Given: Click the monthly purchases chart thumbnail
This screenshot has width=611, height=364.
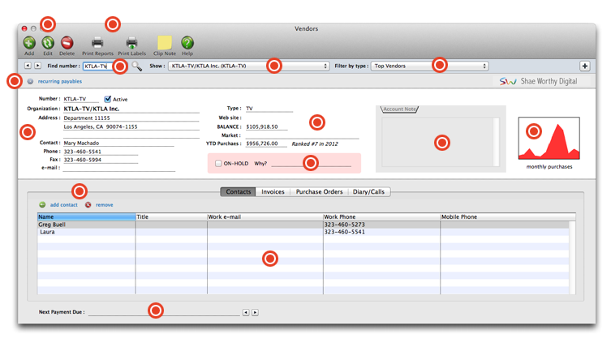Looking at the screenshot, I should point(549,139).
